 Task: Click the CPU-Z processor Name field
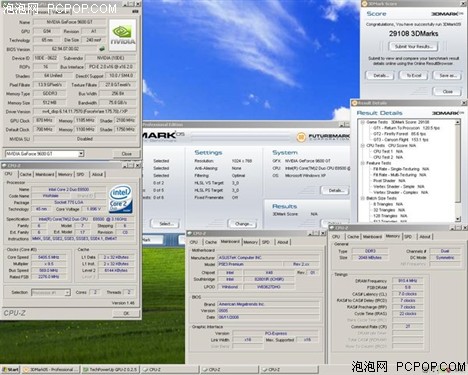click(x=68, y=189)
